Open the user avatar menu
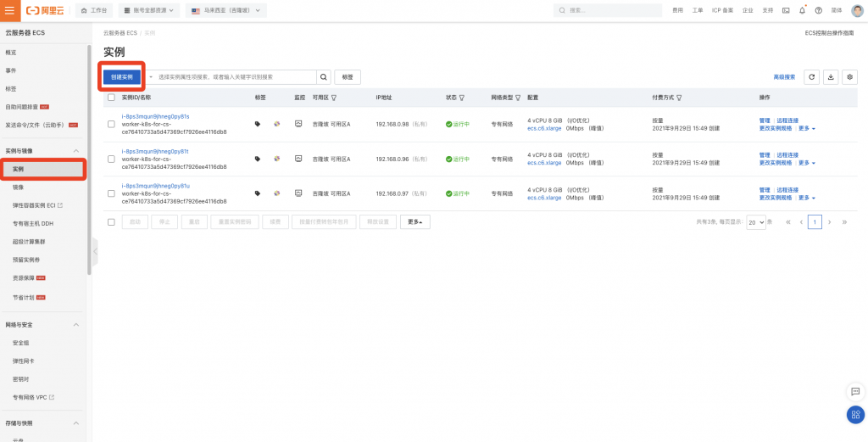Image resolution: width=868 pixels, height=442 pixels. click(857, 10)
